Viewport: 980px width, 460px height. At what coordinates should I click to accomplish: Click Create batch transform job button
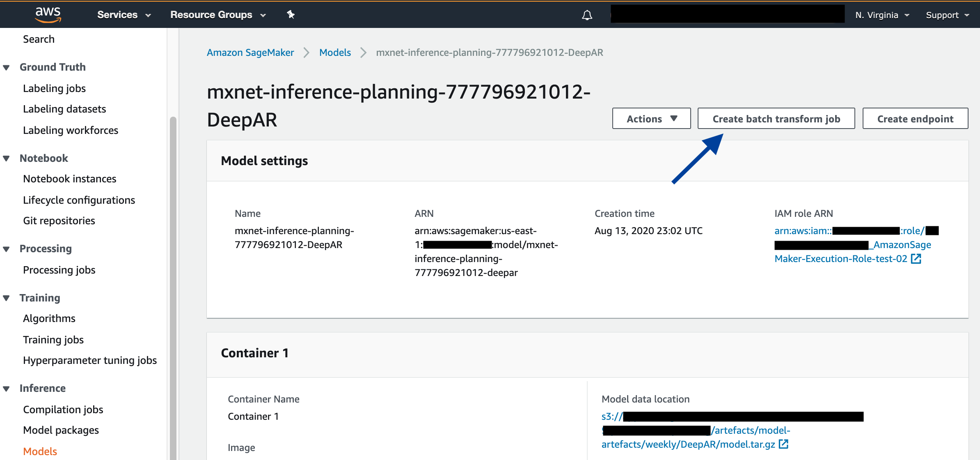coord(776,119)
